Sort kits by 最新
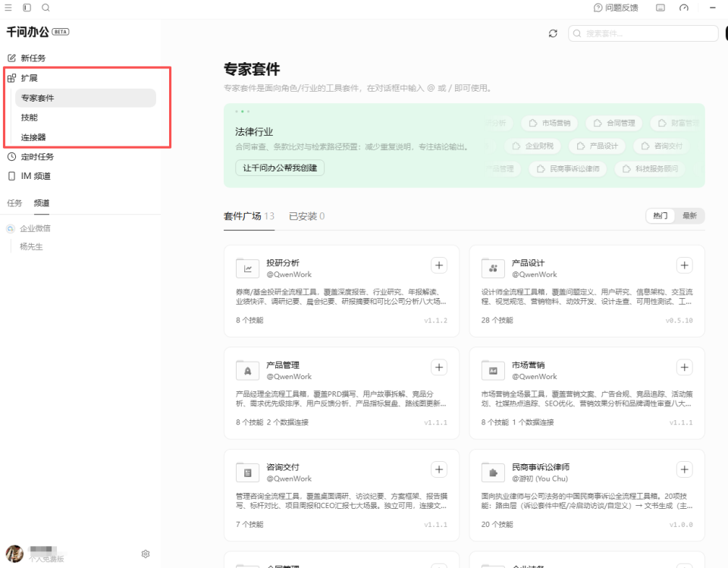 coord(689,215)
